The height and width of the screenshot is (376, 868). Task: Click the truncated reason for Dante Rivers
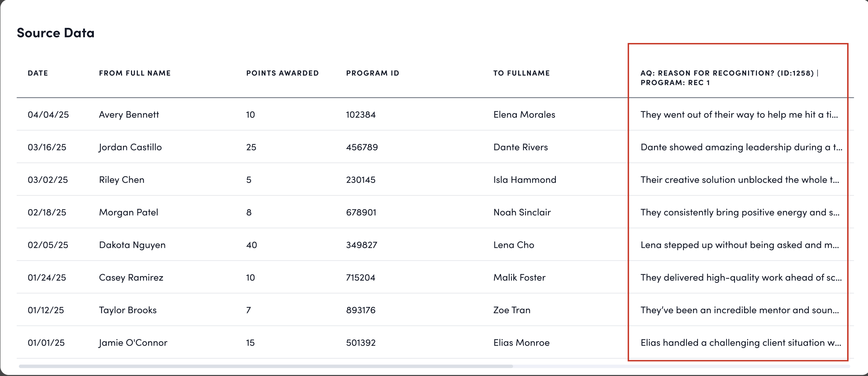741,147
